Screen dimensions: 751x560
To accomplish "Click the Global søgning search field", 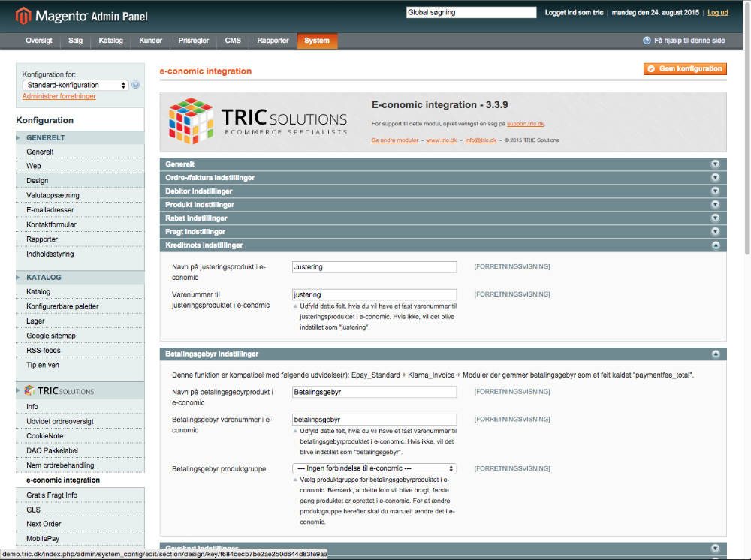I will click(x=471, y=11).
